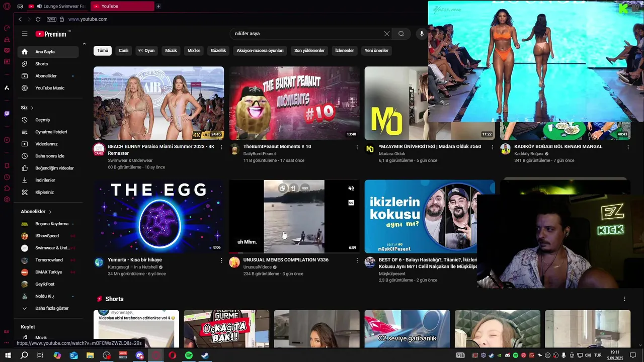Screen dimensions: 644x362
Task: Select the Oyun filter chip
Action: tap(146, 51)
